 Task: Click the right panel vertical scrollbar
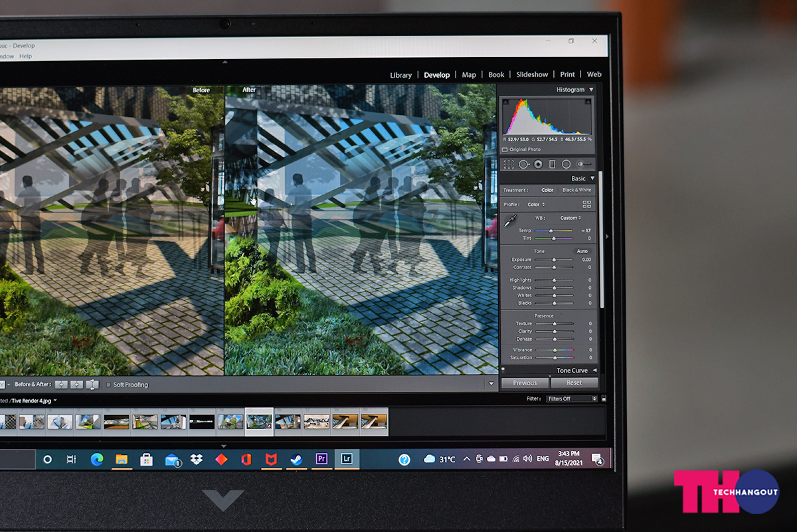click(x=602, y=239)
